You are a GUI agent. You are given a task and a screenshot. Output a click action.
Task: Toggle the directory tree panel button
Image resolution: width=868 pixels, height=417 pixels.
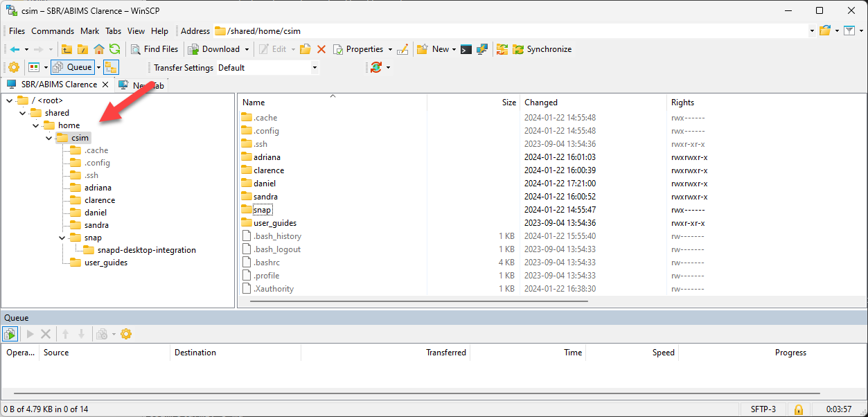(111, 67)
